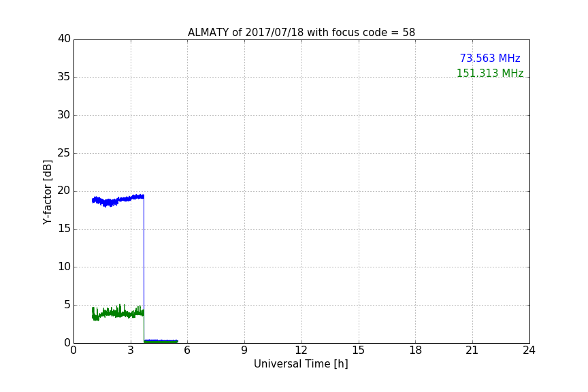
Task: Click the 3 tick on the time axis
Action: (131, 350)
